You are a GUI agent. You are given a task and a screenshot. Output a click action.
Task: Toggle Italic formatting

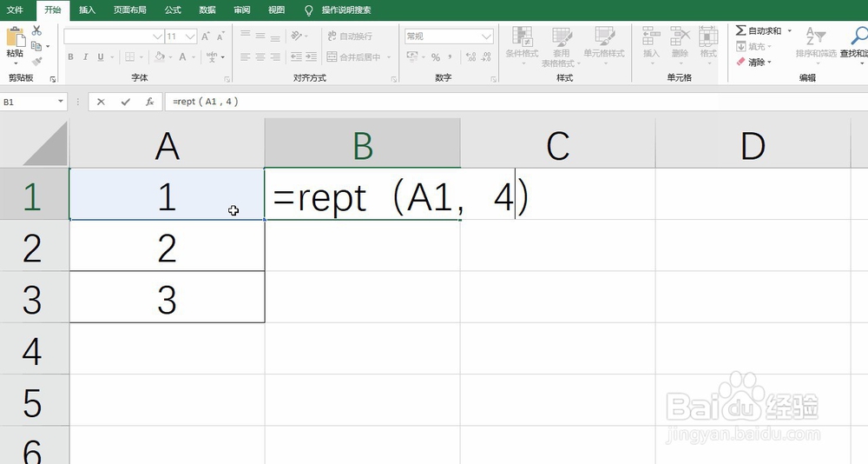[x=86, y=57]
